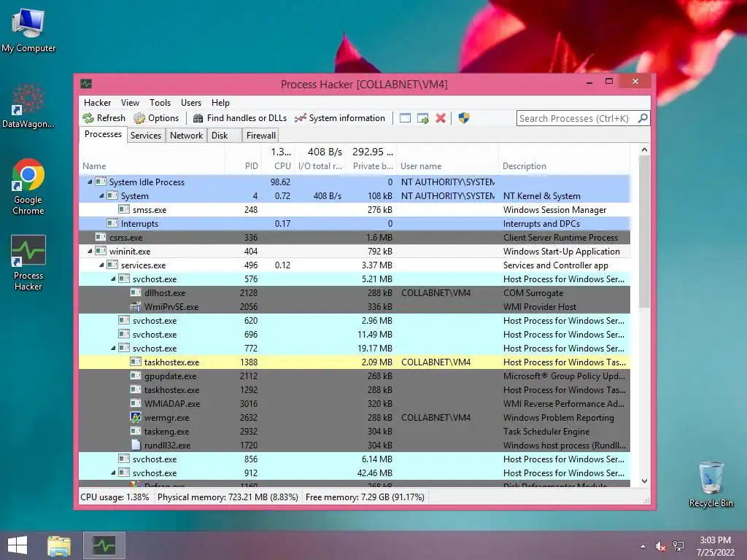Sort by the Description column header
The width and height of the screenshot is (747, 560).
(564, 160)
